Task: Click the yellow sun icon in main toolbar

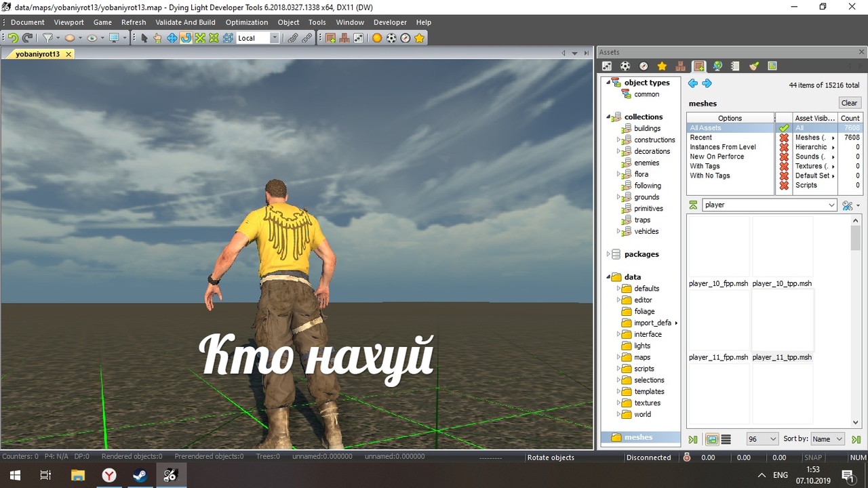Action: click(x=377, y=38)
